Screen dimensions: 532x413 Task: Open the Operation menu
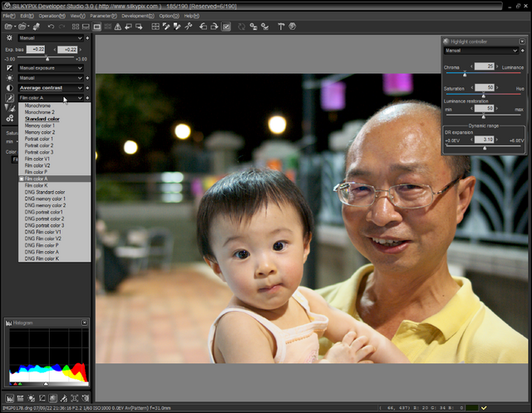[x=52, y=16]
